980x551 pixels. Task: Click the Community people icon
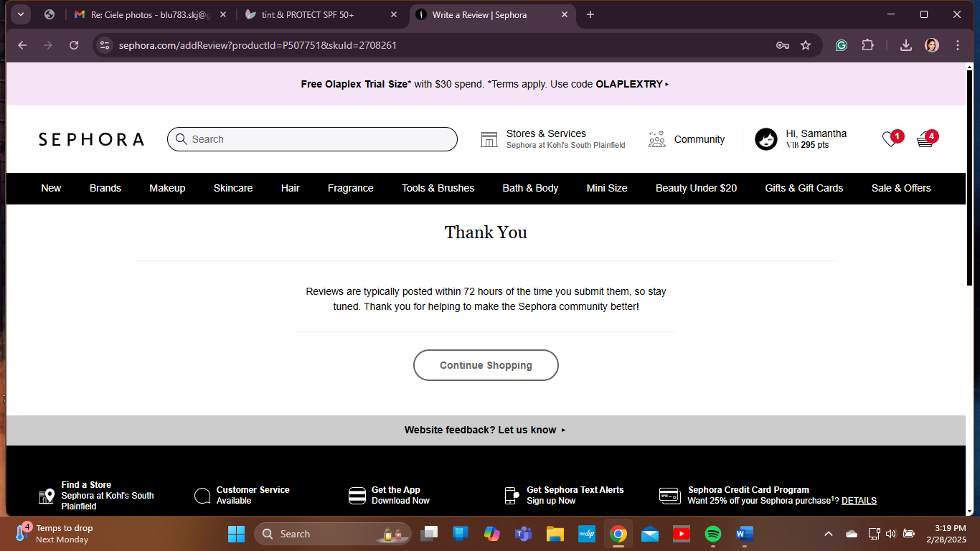[x=656, y=139]
